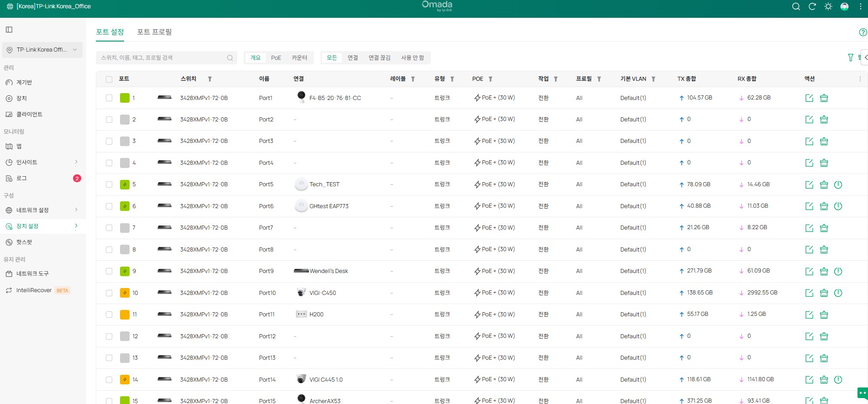Filter ports by 사용 안 함
Screen dimensions: 868x404
click(x=413, y=58)
